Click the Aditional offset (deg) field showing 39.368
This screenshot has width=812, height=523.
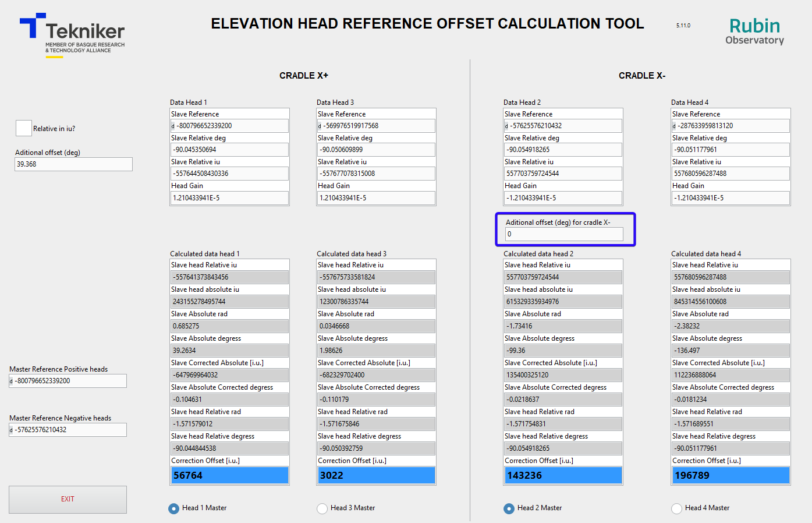(x=73, y=164)
